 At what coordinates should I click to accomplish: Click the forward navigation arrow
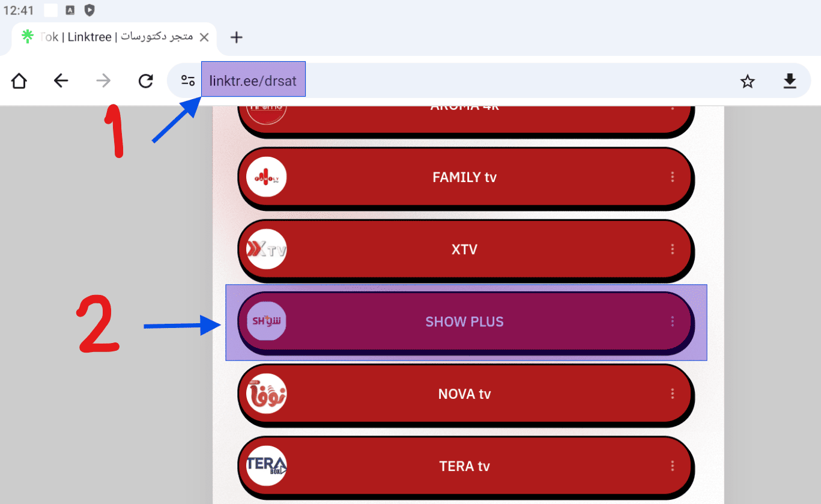coord(104,80)
